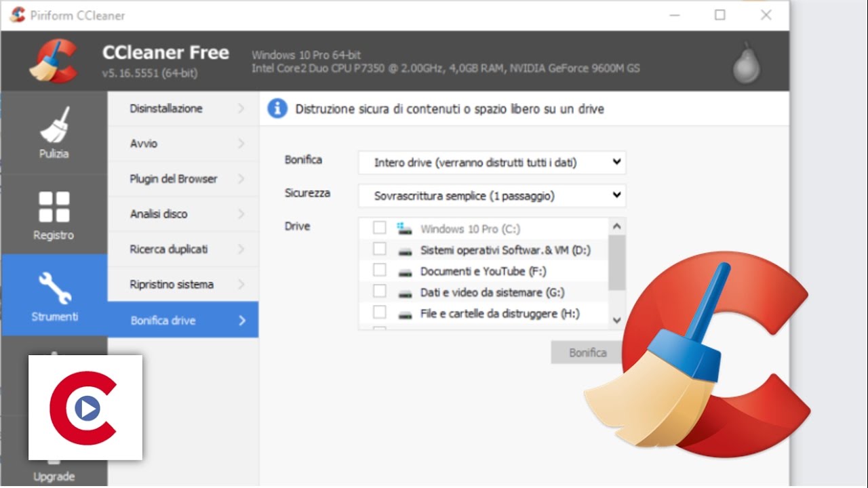The width and height of the screenshot is (868, 488).
Task: Check the Windows 10 Pro (C:) box
Action: 380,228
